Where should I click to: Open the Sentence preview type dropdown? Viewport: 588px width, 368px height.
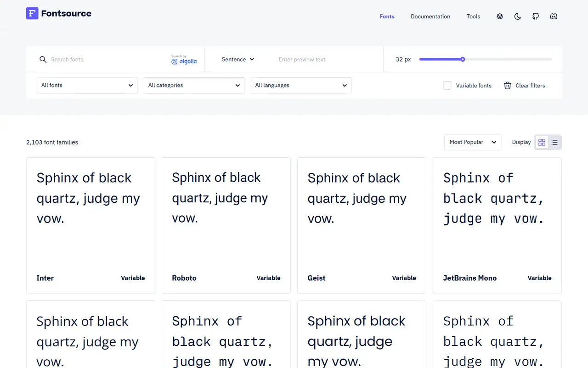(x=238, y=59)
